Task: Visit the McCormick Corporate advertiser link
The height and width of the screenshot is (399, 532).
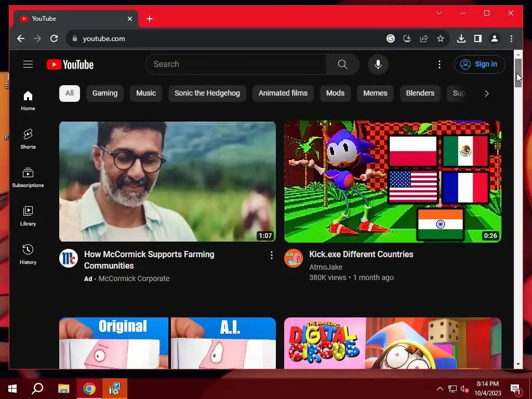Action: [x=134, y=278]
